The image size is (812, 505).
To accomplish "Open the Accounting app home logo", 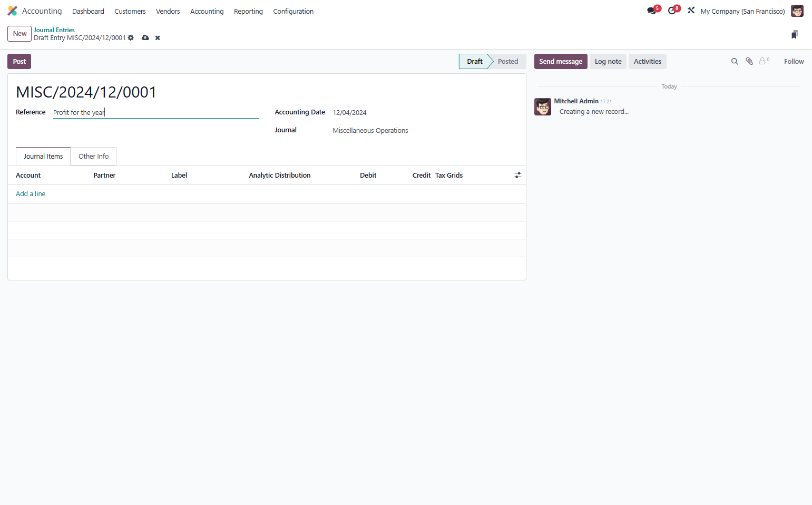I will click(13, 11).
